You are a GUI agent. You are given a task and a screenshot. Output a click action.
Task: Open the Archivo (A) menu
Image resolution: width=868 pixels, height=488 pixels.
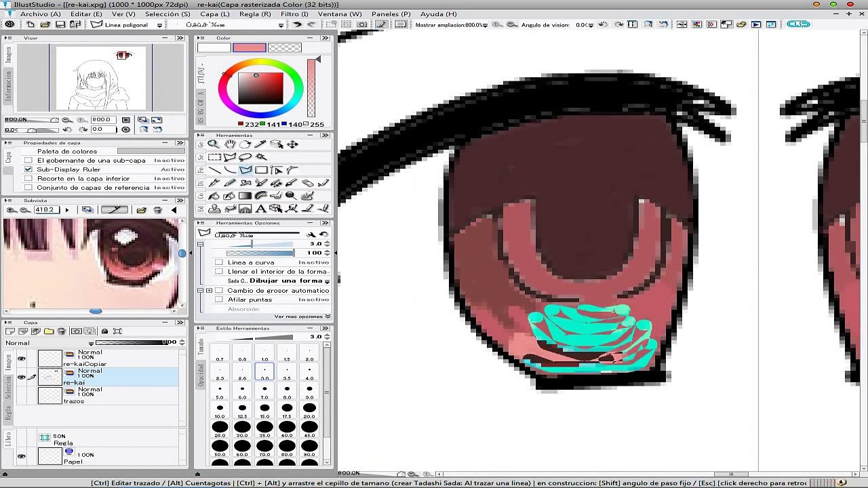tap(41, 14)
